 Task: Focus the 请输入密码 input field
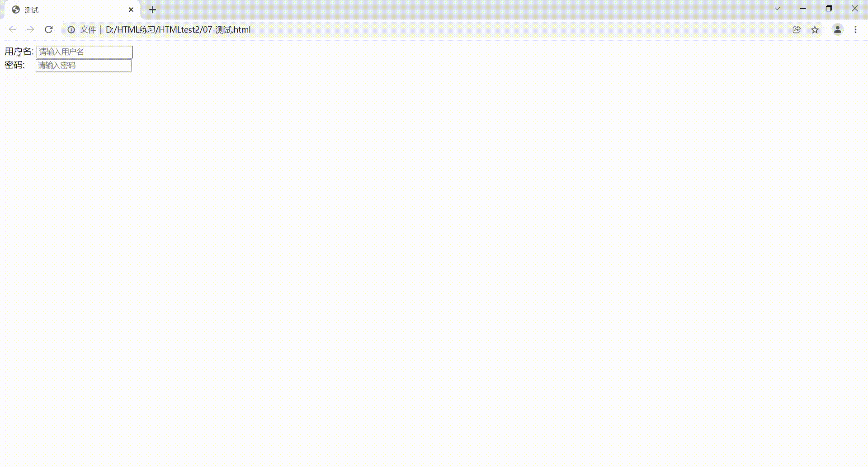pyautogui.click(x=84, y=66)
